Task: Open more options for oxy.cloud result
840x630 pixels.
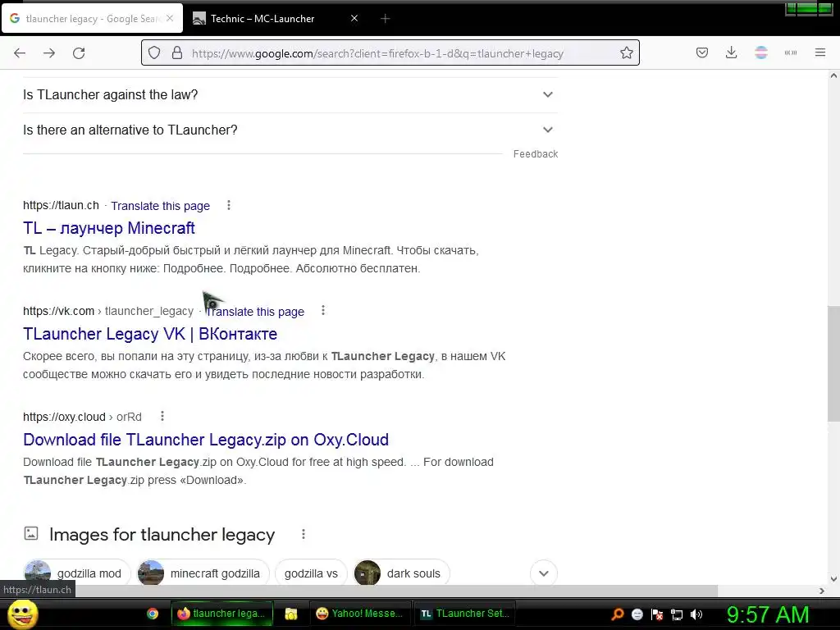Action: (162, 416)
